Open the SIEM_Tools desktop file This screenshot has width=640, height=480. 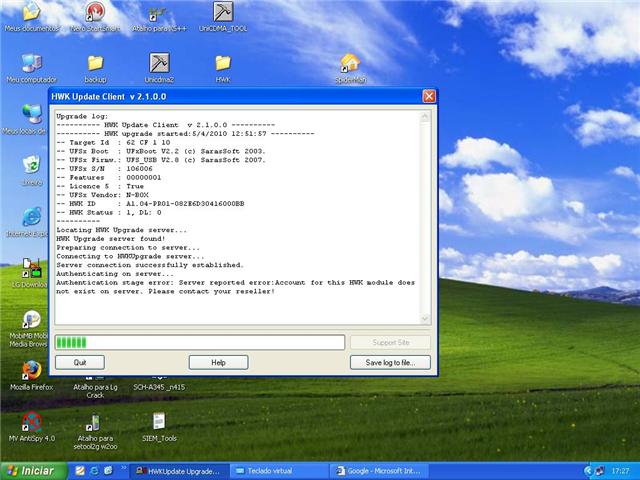[x=159, y=427]
